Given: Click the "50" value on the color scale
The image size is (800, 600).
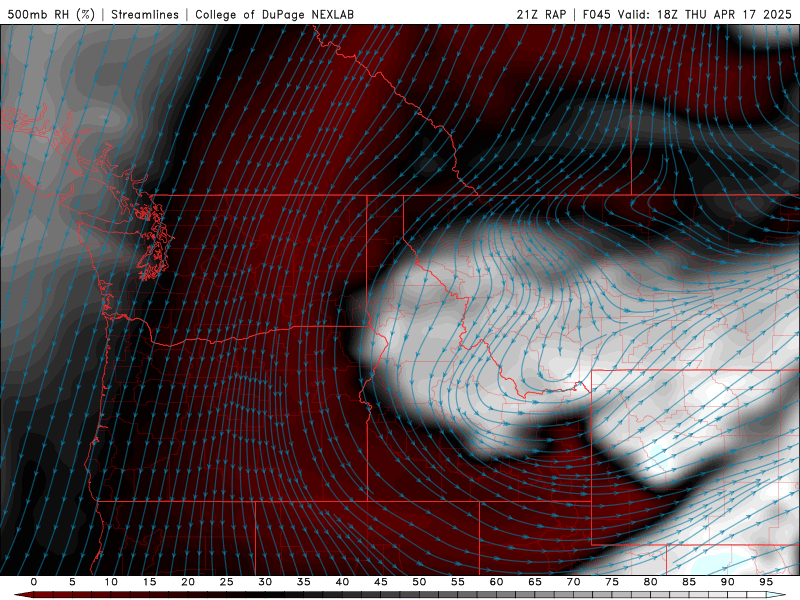Looking at the screenshot, I should [419, 582].
